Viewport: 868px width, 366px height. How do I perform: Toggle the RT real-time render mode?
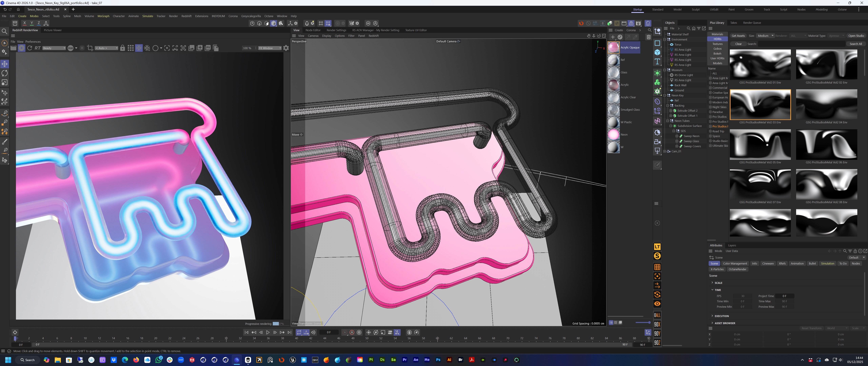point(38,48)
